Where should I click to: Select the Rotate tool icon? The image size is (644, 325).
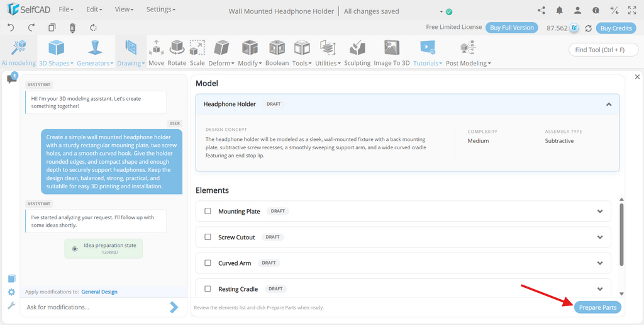177,48
